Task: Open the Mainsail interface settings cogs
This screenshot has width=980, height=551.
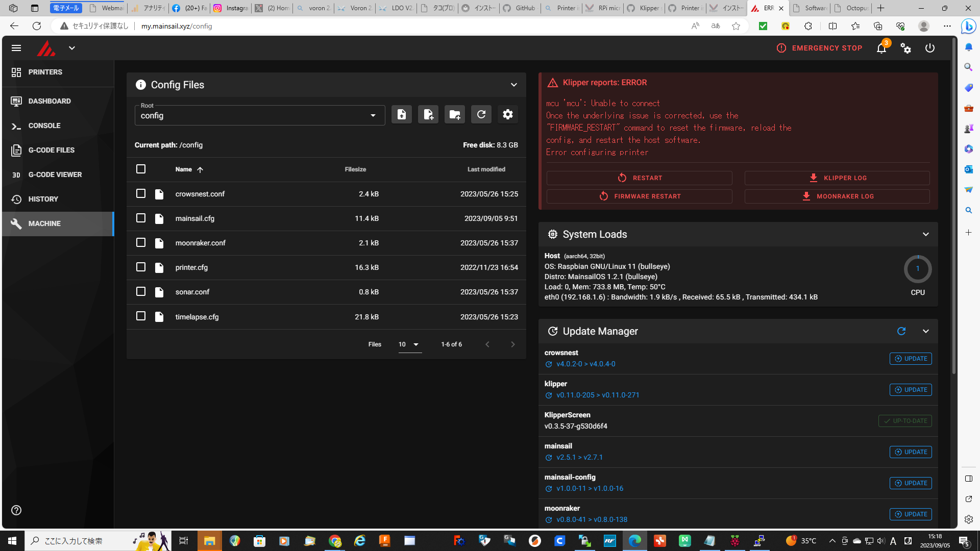Action: (906, 48)
